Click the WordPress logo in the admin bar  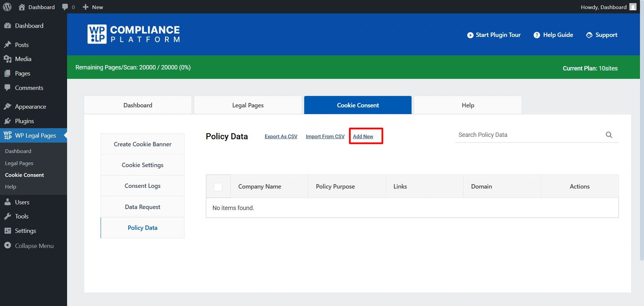tap(7, 7)
